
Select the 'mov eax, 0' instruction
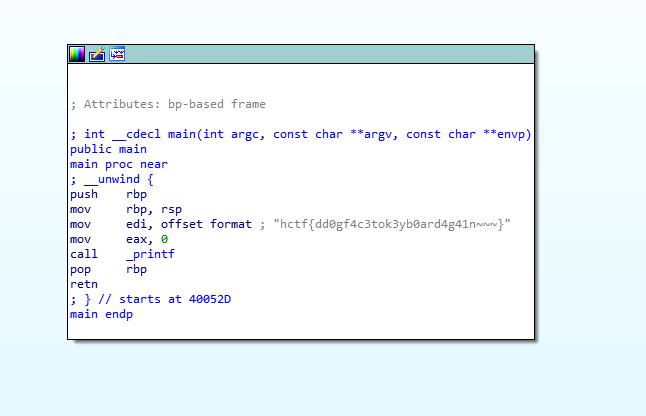tap(118, 239)
